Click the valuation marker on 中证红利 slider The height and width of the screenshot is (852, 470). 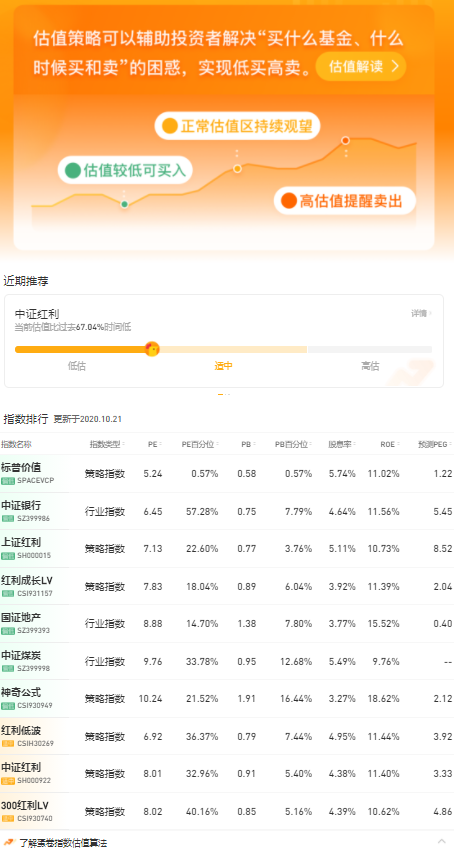152,349
